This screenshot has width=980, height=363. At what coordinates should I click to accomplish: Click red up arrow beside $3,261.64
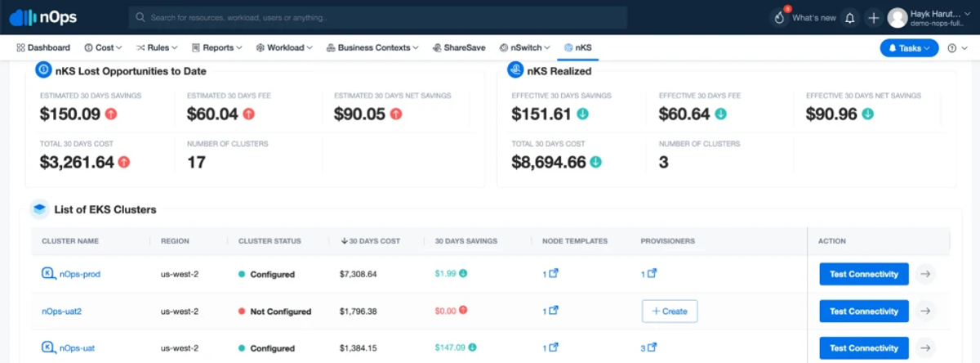(125, 162)
